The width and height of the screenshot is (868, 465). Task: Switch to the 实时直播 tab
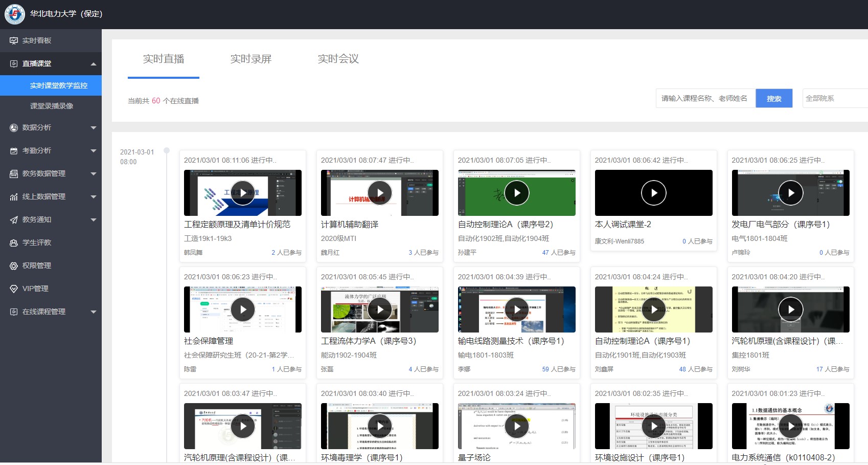pos(164,59)
